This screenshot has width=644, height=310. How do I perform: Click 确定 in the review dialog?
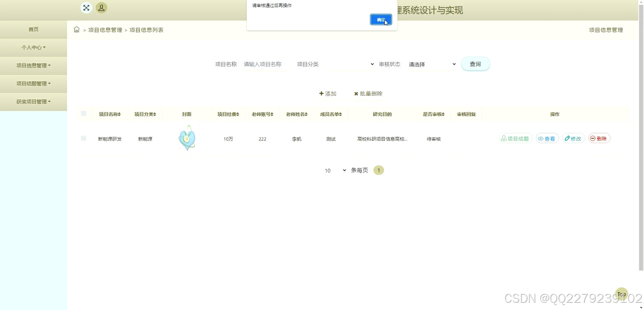point(380,19)
